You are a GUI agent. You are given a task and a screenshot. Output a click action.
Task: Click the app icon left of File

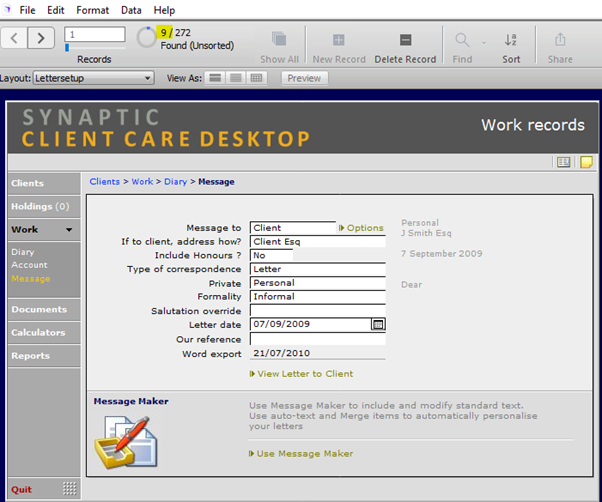tap(7, 9)
